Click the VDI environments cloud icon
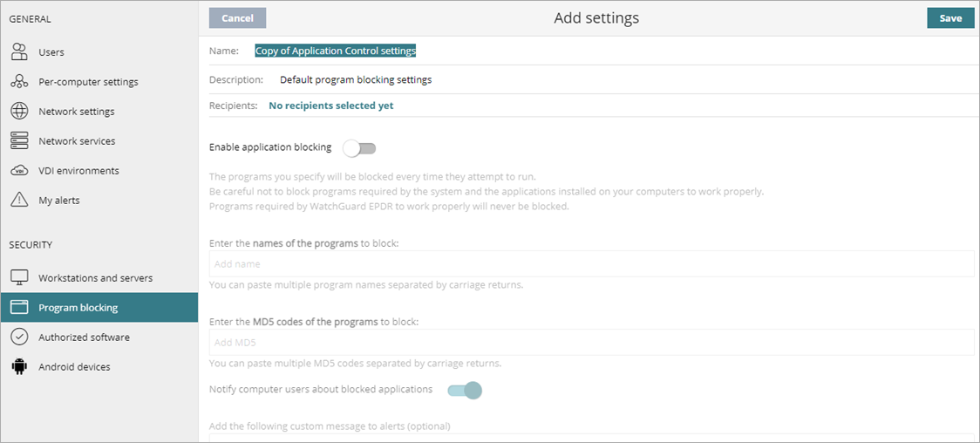The height and width of the screenshot is (443, 980). coord(20,171)
